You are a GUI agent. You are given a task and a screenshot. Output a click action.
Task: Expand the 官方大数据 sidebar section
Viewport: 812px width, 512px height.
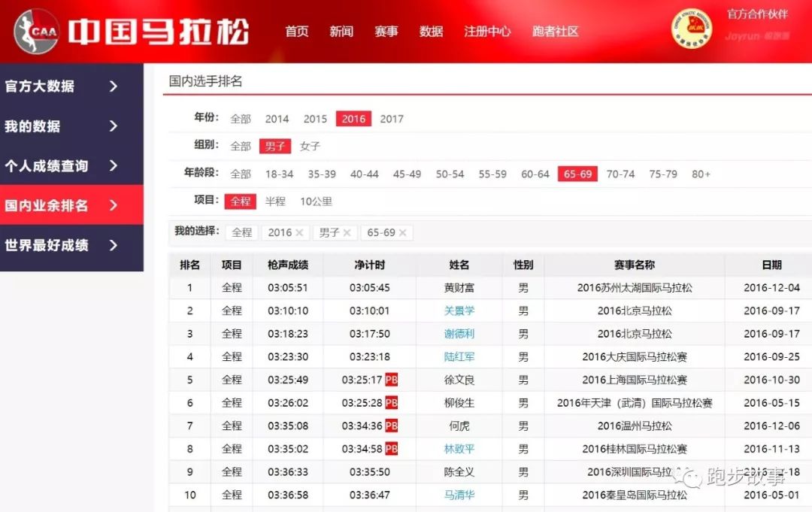tap(71, 86)
